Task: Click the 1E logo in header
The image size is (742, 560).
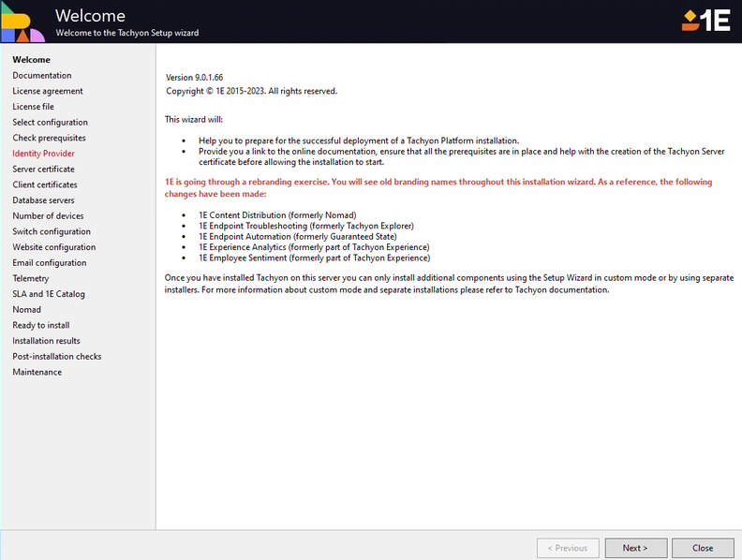Action: 705,21
